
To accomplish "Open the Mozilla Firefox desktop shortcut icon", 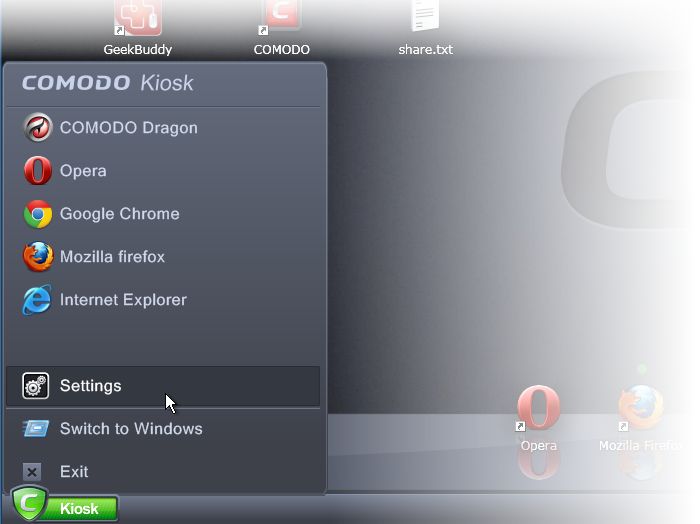I will point(641,408).
